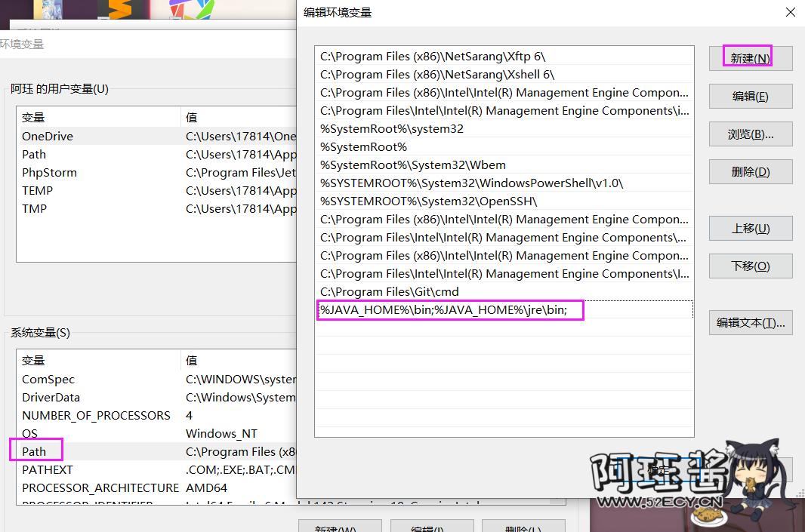This screenshot has width=805, height=532.
Task: Select the TMP user variable
Action: [156, 209]
